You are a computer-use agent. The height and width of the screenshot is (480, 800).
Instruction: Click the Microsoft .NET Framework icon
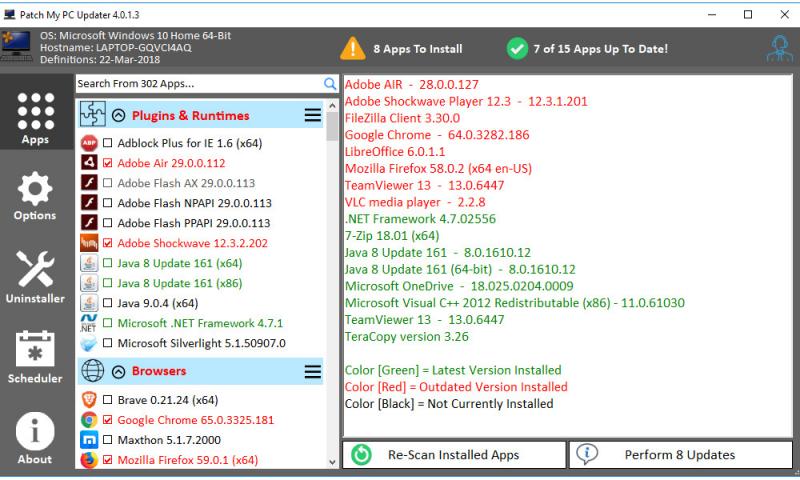point(89,323)
